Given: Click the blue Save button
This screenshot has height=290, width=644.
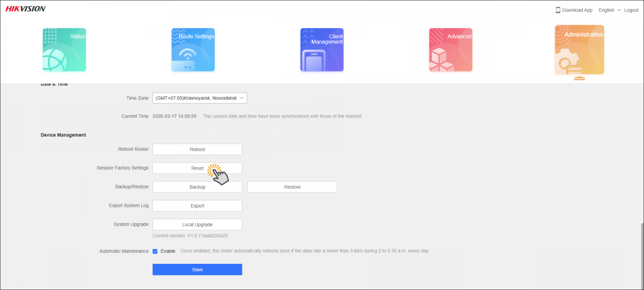Looking at the screenshot, I should 197,270.
